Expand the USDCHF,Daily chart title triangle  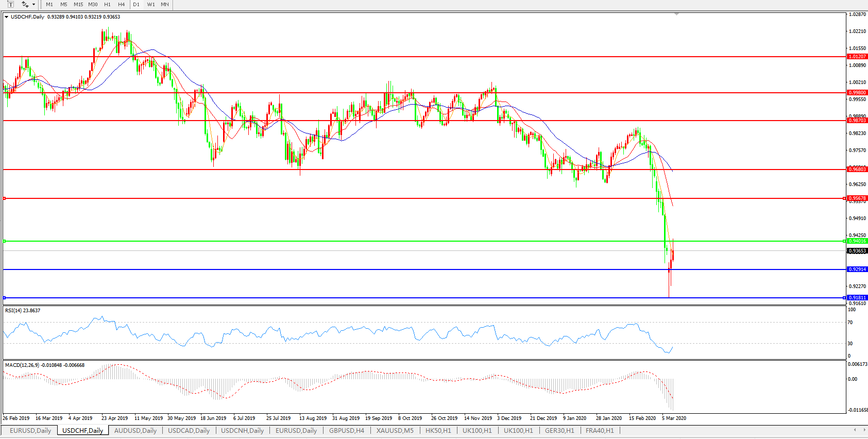click(x=7, y=17)
